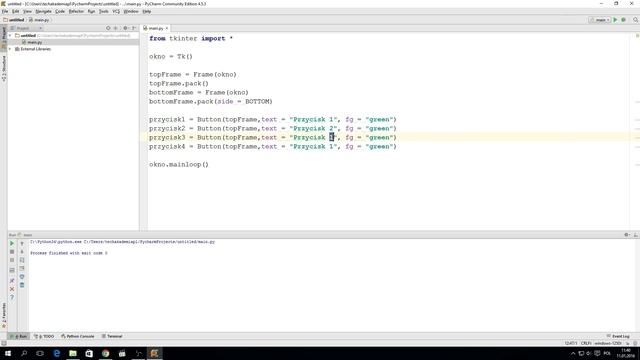Viewport: 640px width, 360px height.
Task: Stop the running process in Run panel
Action: [12, 252]
